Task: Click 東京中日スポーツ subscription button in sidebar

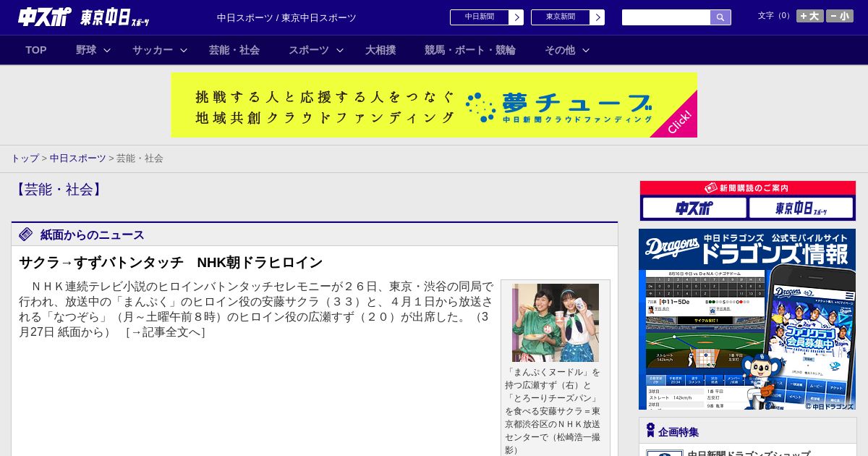Action: point(801,208)
